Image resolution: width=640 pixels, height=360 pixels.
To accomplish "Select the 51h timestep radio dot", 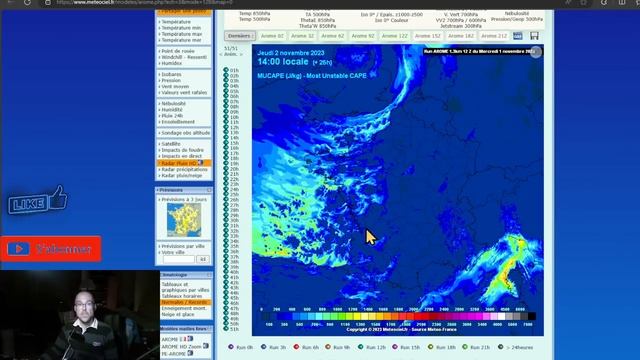I will point(226,329).
